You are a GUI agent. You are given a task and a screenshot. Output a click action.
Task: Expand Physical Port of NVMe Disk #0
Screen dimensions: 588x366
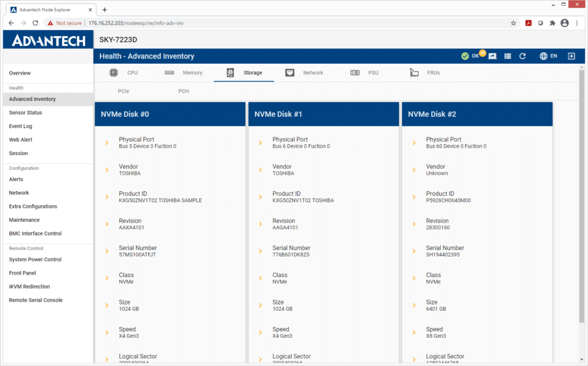click(x=107, y=142)
